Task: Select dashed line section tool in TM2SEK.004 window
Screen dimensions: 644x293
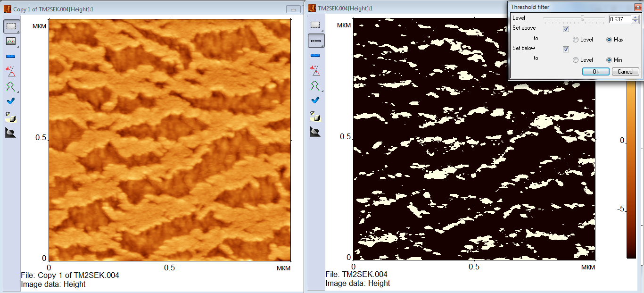Action: point(315,41)
